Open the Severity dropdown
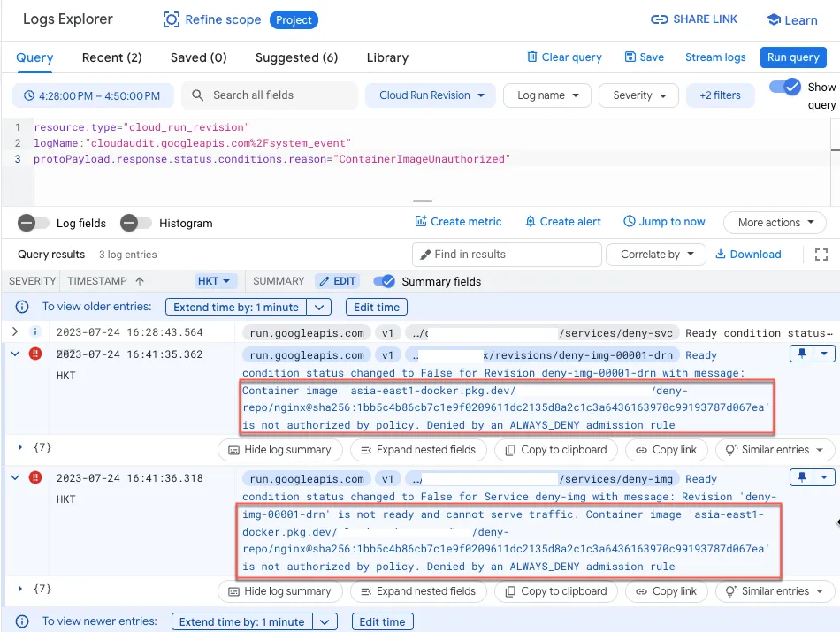The image size is (840, 632). tap(638, 95)
